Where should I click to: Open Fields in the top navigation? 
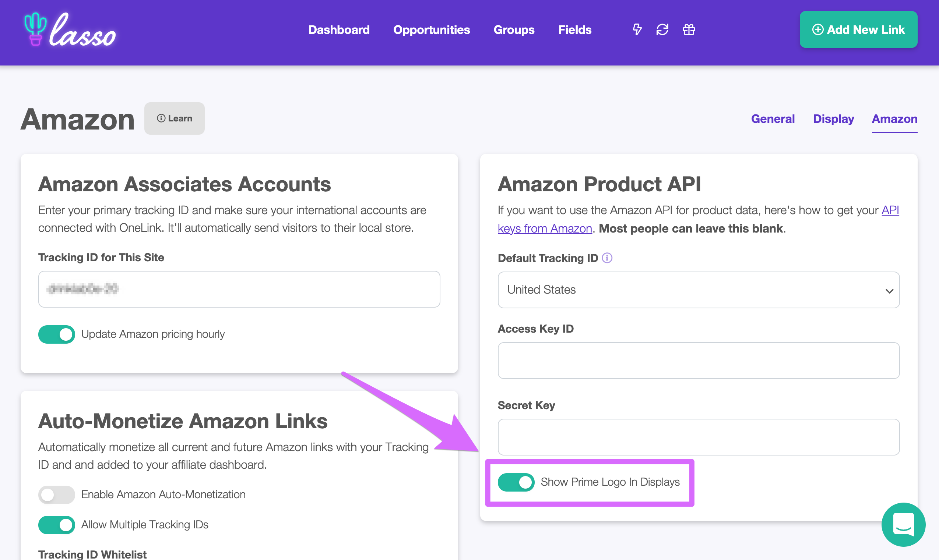(575, 29)
